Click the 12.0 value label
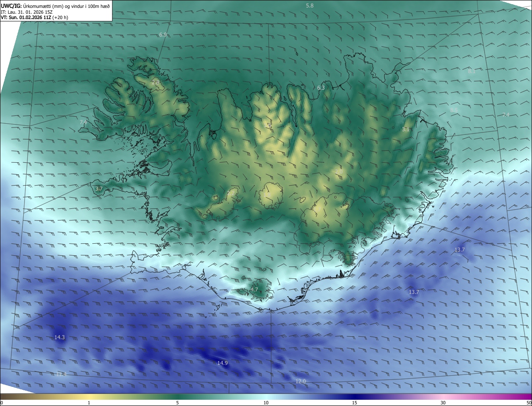The image size is (532, 406). tap(300, 381)
